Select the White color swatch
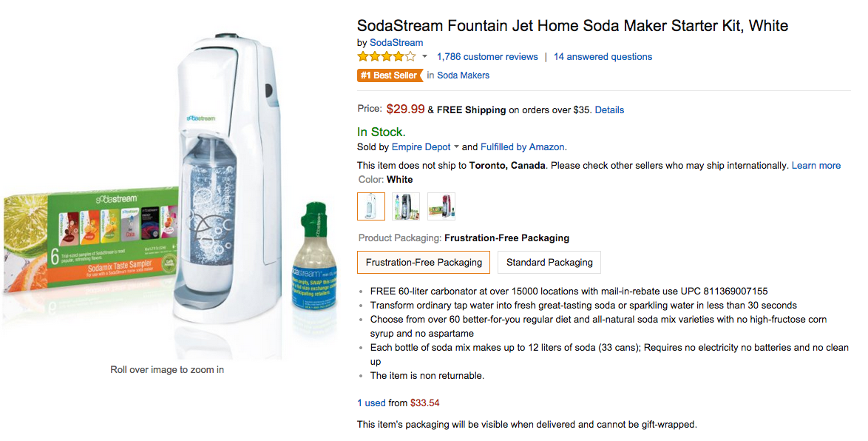Viewport: 868px width, 441px height. tap(371, 206)
